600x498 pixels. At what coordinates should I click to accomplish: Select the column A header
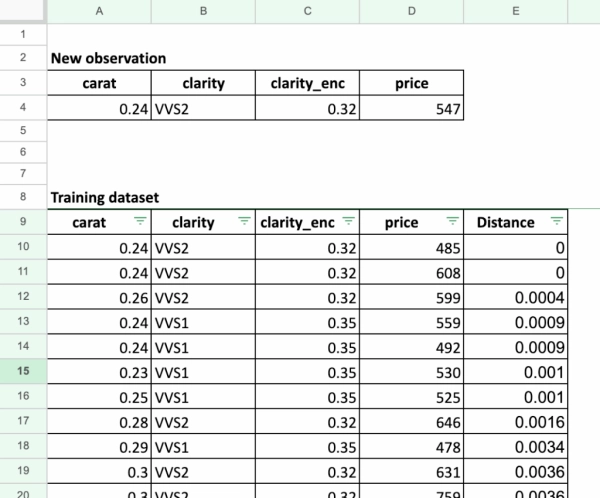[99, 10]
